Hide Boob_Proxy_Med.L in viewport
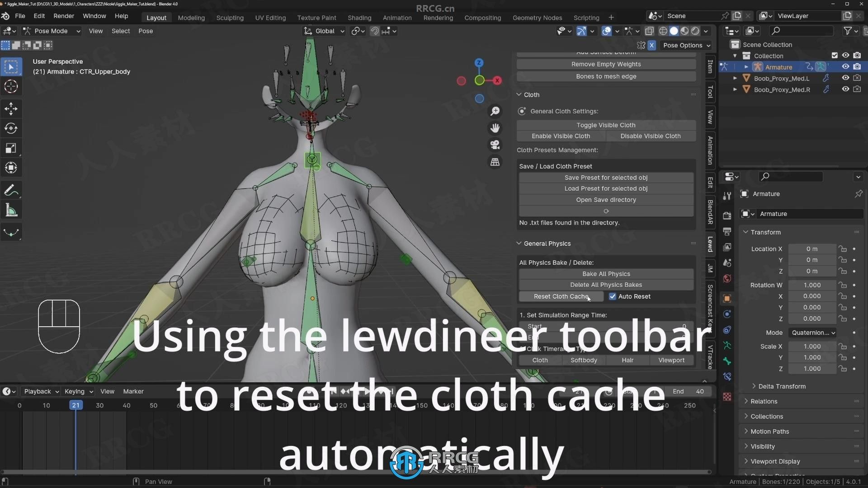Image resolution: width=868 pixels, height=488 pixels. pyautogui.click(x=845, y=78)
